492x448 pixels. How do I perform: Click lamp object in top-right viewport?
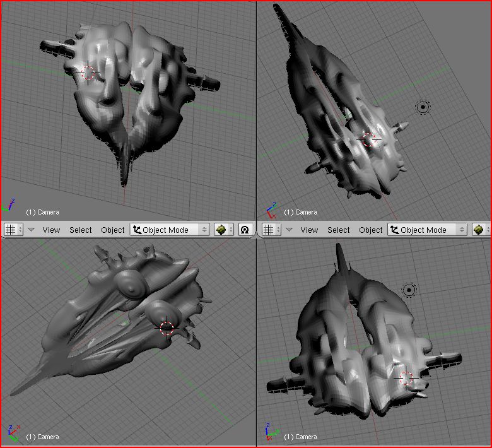tap(423, 107)
